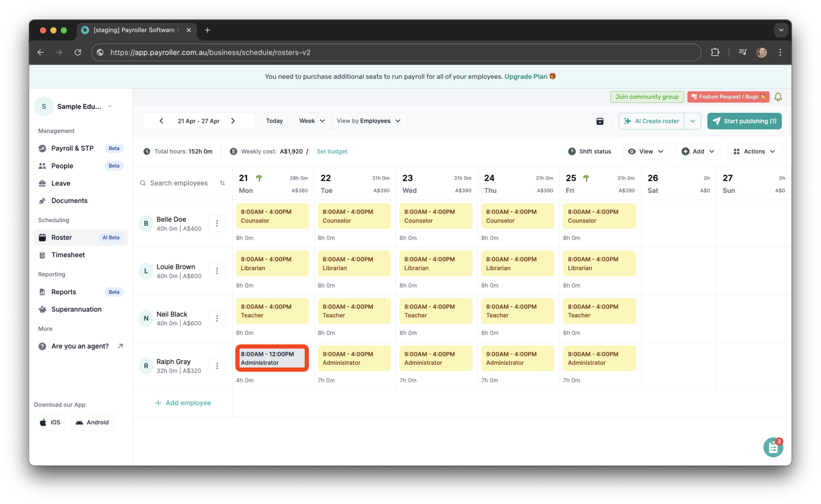Click the Shift status help icon
Viewport: 821px width, 504px height.
[x=571, y=151]
